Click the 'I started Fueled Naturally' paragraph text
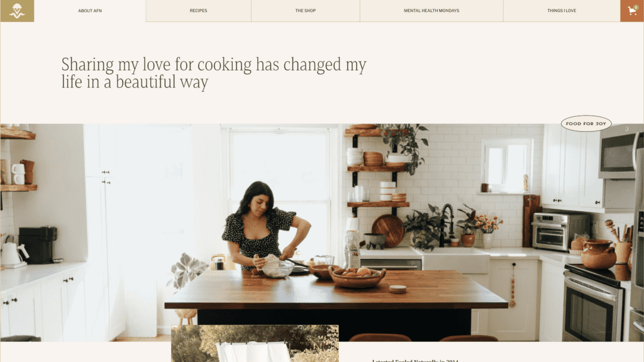 415,360
